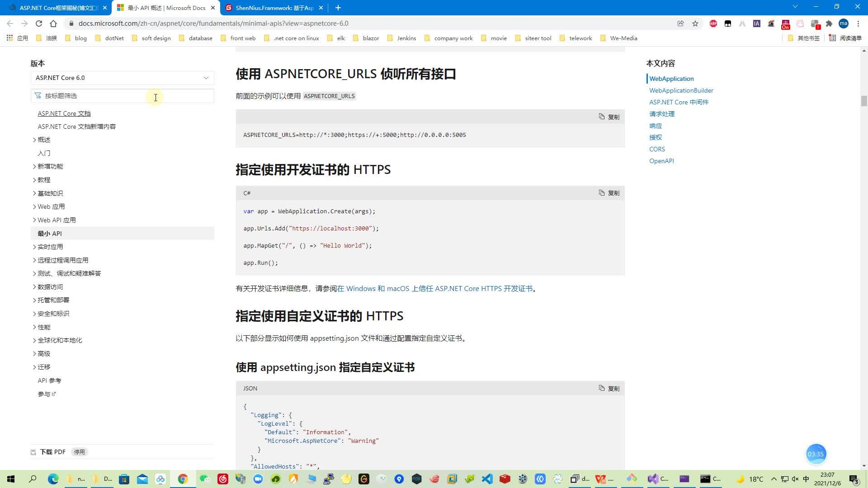Click the search/filter icon in left sidebar
This screenshot has width=868, height=488.
coord(39,95)
